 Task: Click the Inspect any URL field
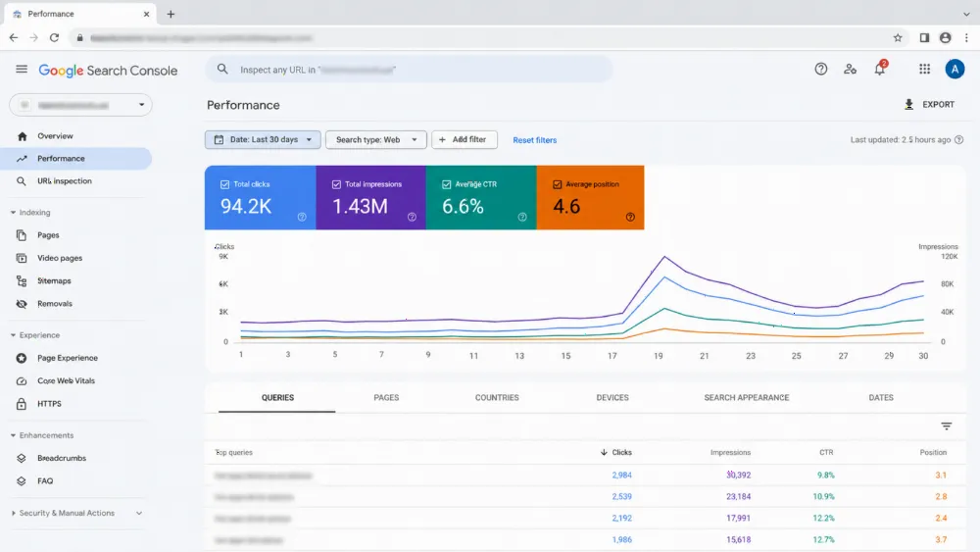tap(410, 70)
